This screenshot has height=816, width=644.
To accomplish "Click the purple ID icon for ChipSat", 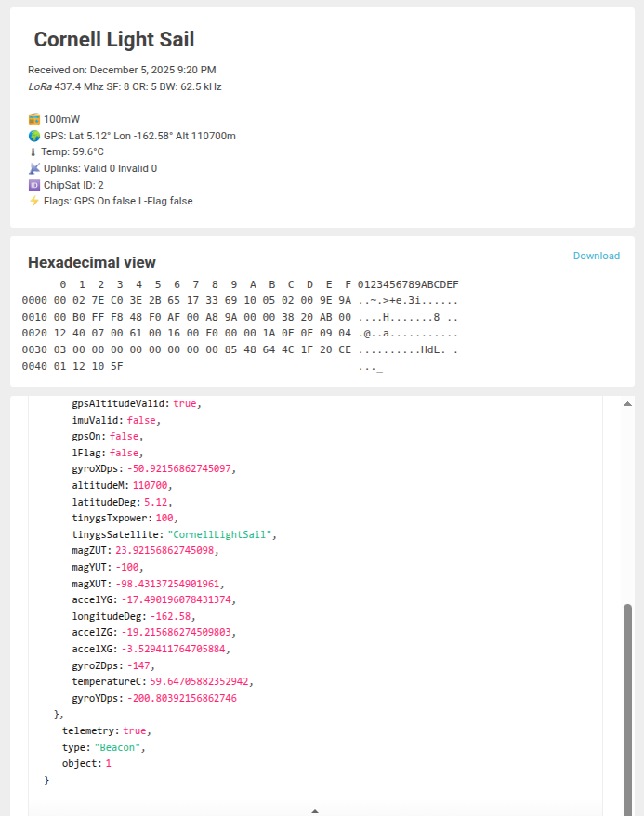I will pyautogui.click(x=34, y=185).
